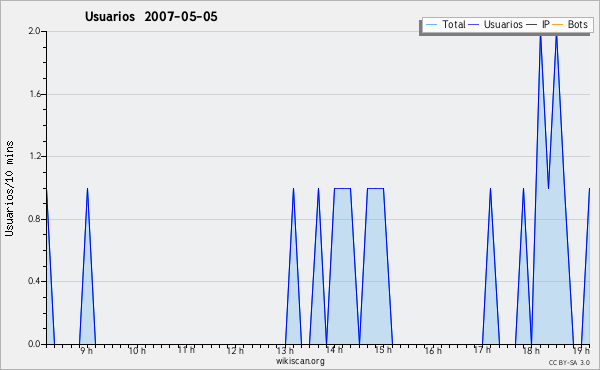Click the '10 h' x-axis label
The image size is (600, 370).
click(x=137, y=350)
